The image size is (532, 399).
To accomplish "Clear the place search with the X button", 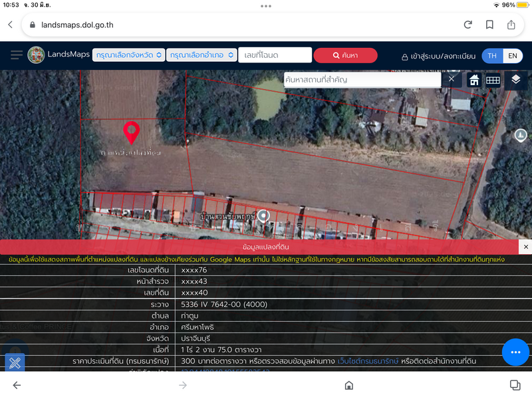I will click(x=452, y=79).
